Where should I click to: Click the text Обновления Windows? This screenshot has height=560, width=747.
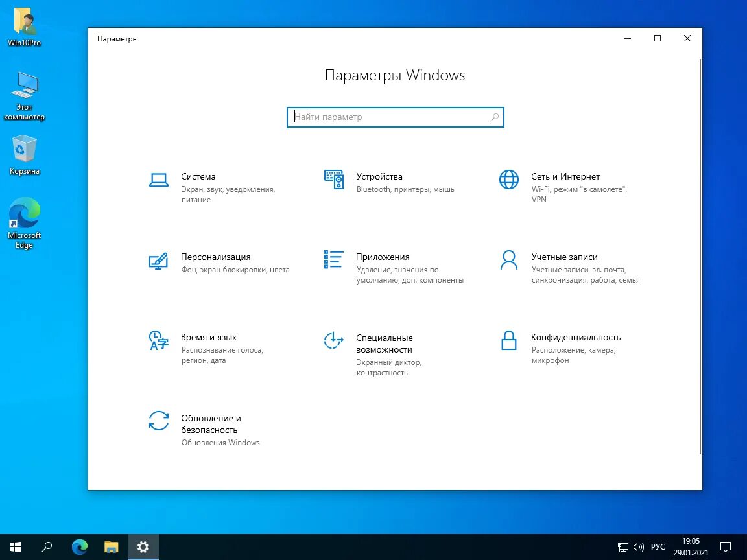(220, 443)
